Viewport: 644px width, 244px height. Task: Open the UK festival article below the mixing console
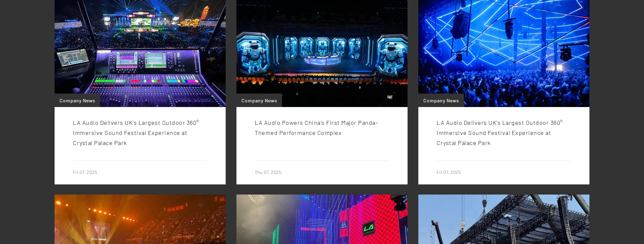[136, 133]
